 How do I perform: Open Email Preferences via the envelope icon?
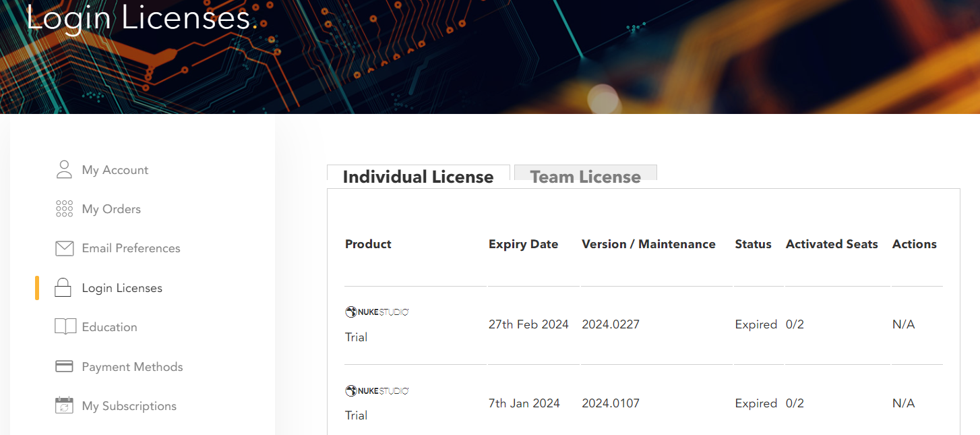point(64,248)
